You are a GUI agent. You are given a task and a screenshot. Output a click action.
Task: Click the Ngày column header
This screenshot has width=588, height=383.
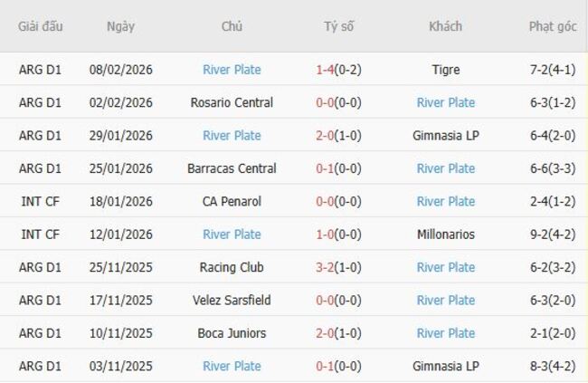pos(120,26)
